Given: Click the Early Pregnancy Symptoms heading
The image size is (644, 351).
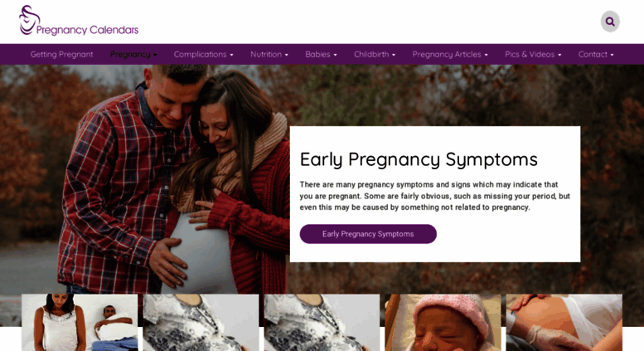Looking at the screenshot, I should [x=419, y=159].
